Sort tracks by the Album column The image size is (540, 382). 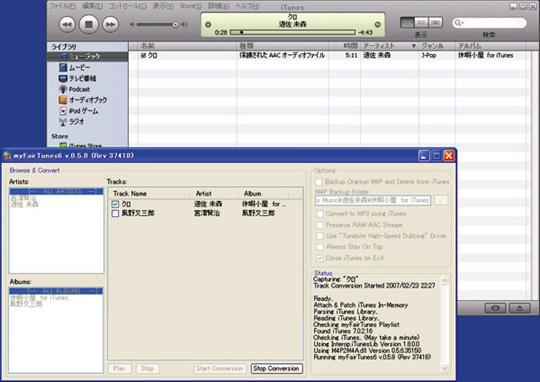click(x=263, y=194)
